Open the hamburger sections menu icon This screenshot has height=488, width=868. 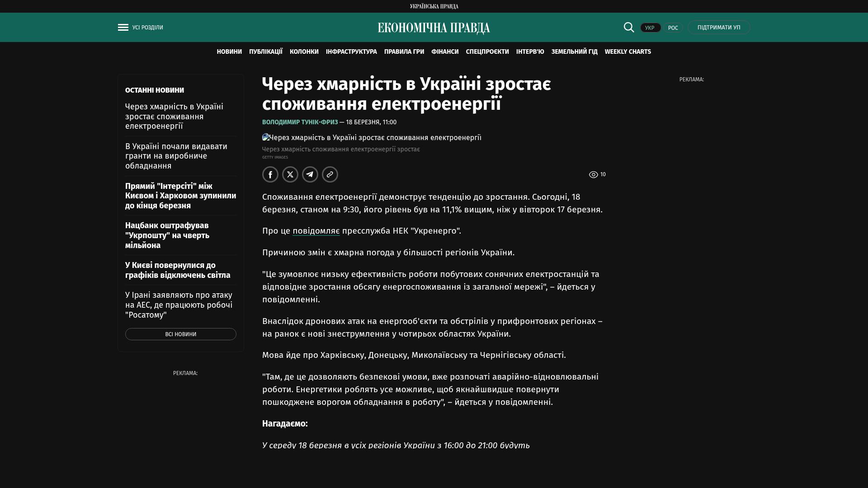click(123, 28)
